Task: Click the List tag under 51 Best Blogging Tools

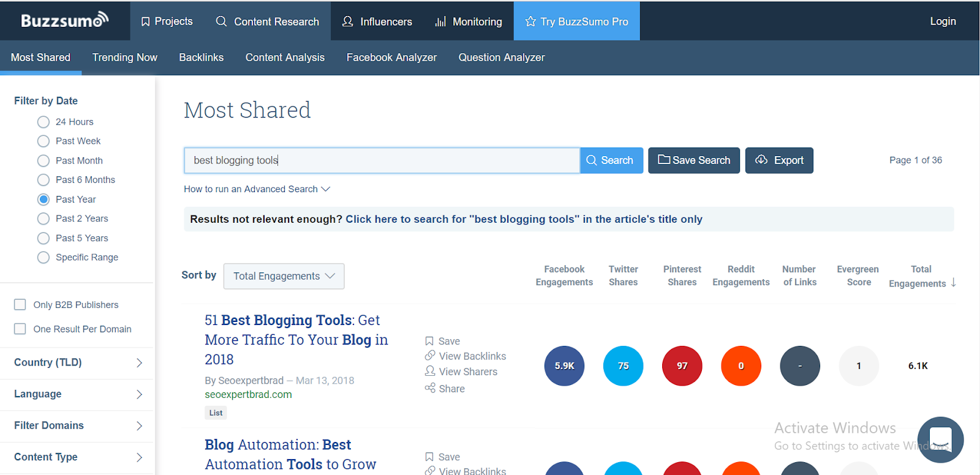Action: click(x=216, y=413)
